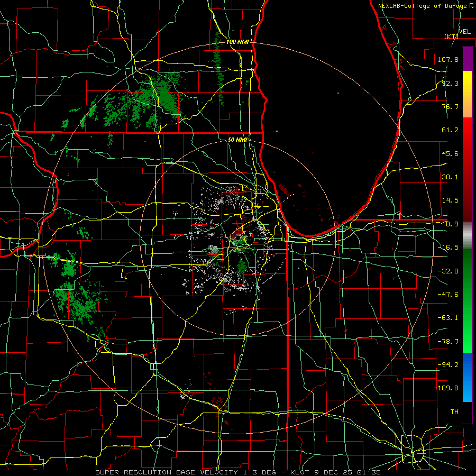Screen dimensions: 476x476
Task: Click the 92.3 velocity scale value
Action: 450,83
